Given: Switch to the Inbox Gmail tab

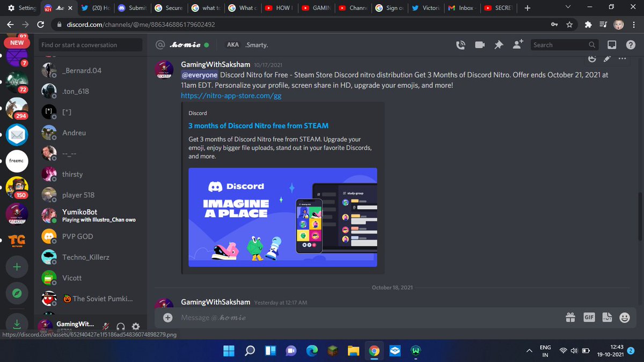Looking at the screenshot, I should click(x=462, y=8).
